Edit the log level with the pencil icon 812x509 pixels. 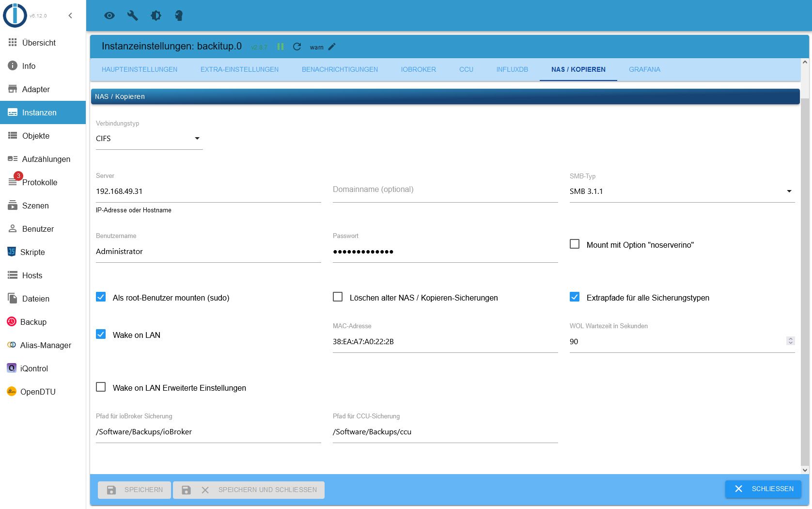click(332, 47)
